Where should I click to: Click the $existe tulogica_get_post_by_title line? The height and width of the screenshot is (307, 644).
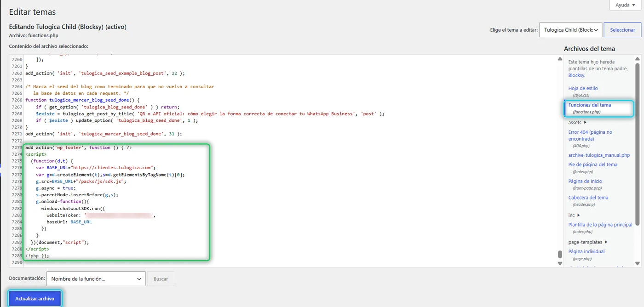[210, 114]
